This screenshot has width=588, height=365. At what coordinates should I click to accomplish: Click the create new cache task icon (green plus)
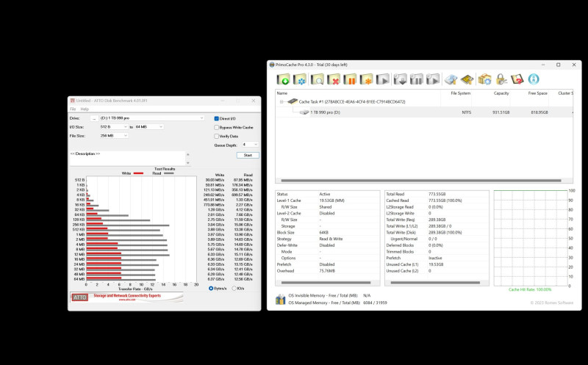pyautogui.click(x=283, y=79)
